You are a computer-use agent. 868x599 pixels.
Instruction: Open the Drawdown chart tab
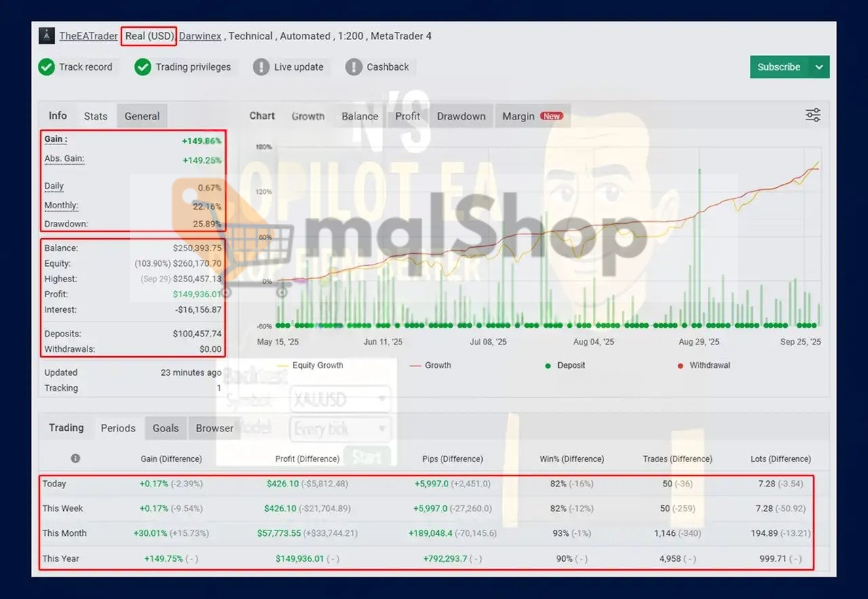(x=461, y=116)
